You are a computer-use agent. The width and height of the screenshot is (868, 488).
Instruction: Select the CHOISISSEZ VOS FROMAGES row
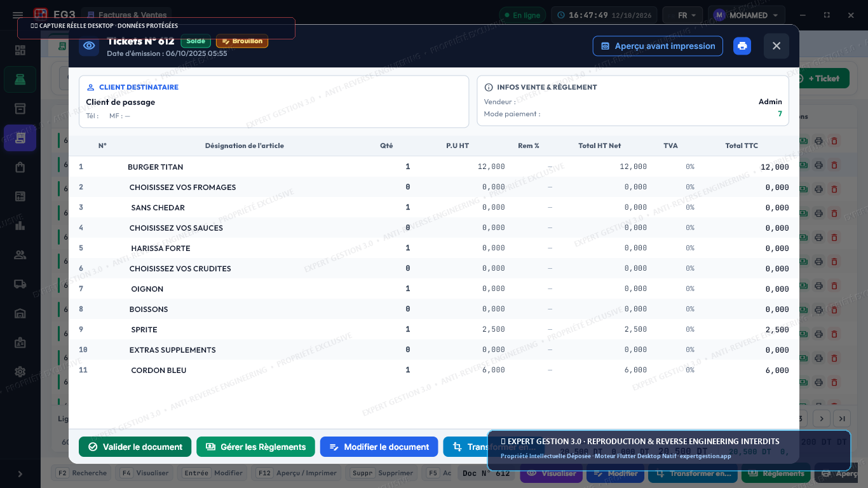434,187
